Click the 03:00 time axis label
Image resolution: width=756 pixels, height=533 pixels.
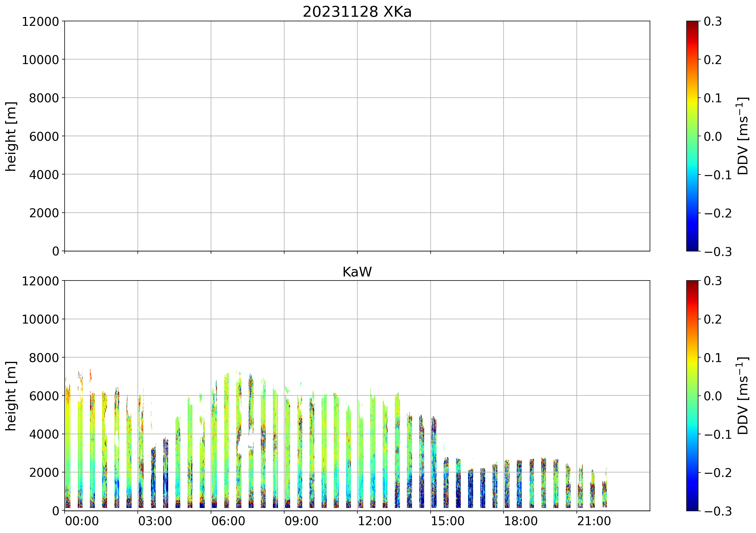[x=155, y=521]
